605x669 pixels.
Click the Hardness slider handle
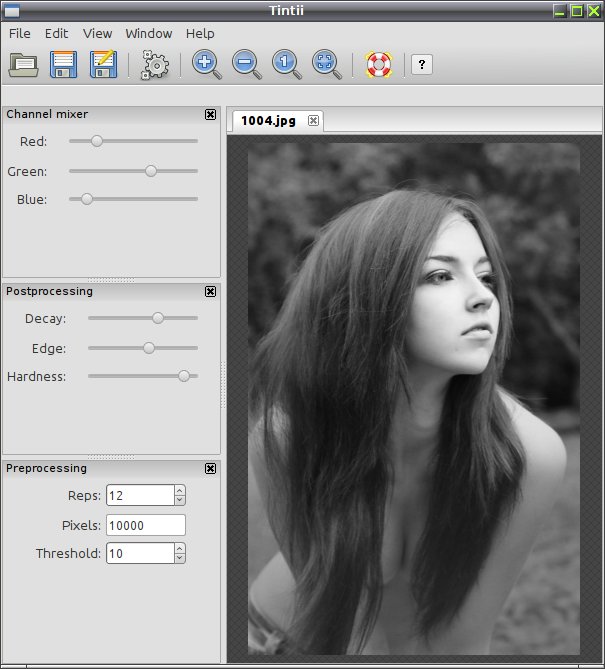point(184,376)
